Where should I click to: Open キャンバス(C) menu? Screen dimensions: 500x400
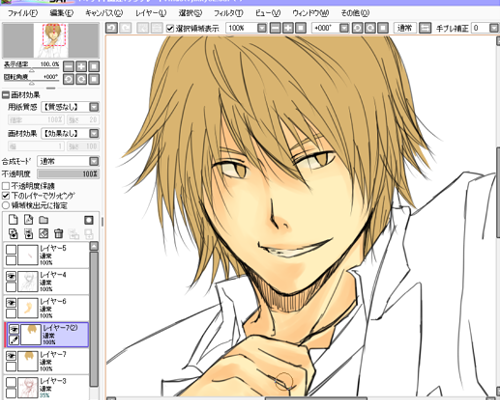(x=104, y=13)
